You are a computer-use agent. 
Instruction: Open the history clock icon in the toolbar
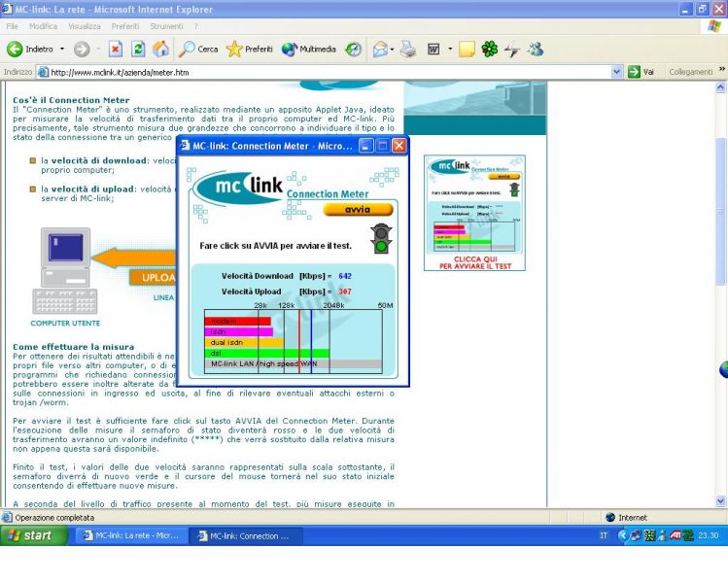point(354,49)
